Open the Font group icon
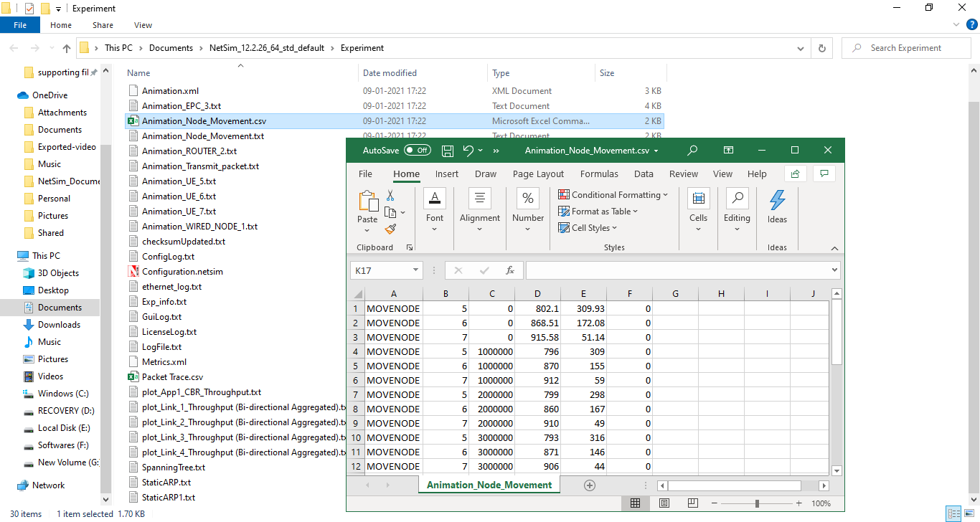Screen dimensions: 980x522 [x=435, y=199]
